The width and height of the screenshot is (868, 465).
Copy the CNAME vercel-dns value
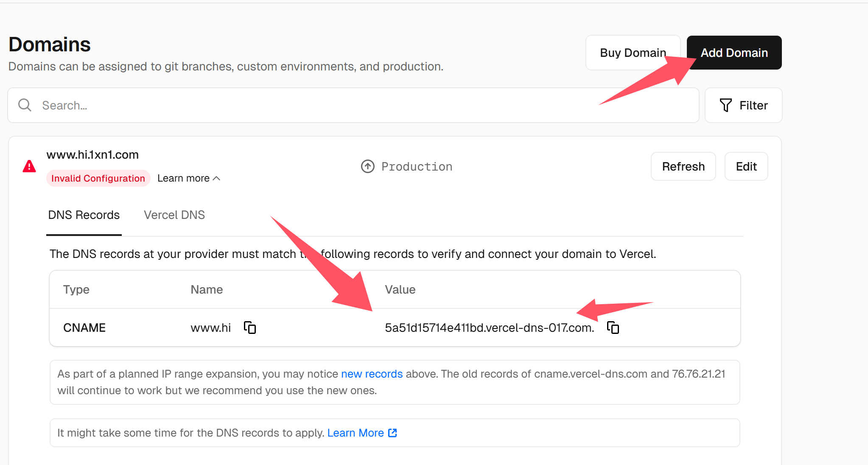click(x=613, y=328)
